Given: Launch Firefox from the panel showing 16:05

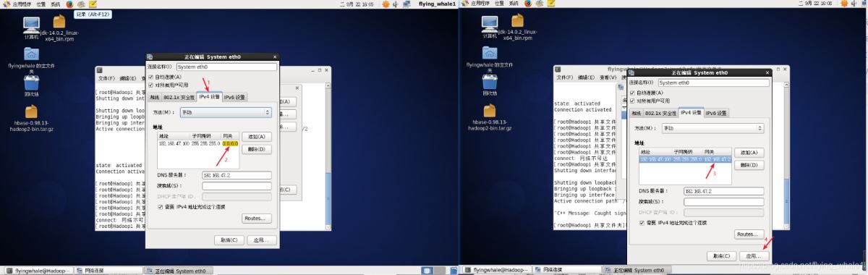Looking at the screenshot, I should (69, 4).
